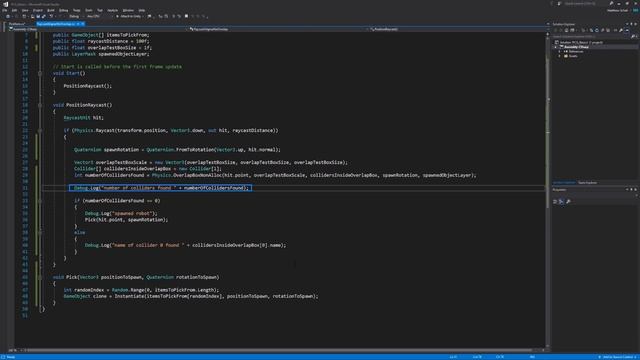This screenshot has height=360, width=640.
Task: Open the Help menu
Action: [x=142, y=10]
